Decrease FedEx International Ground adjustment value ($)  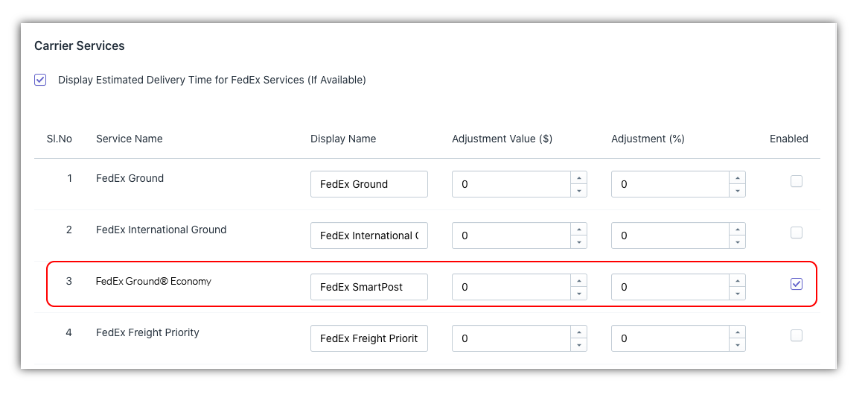(x=578, y=242)
